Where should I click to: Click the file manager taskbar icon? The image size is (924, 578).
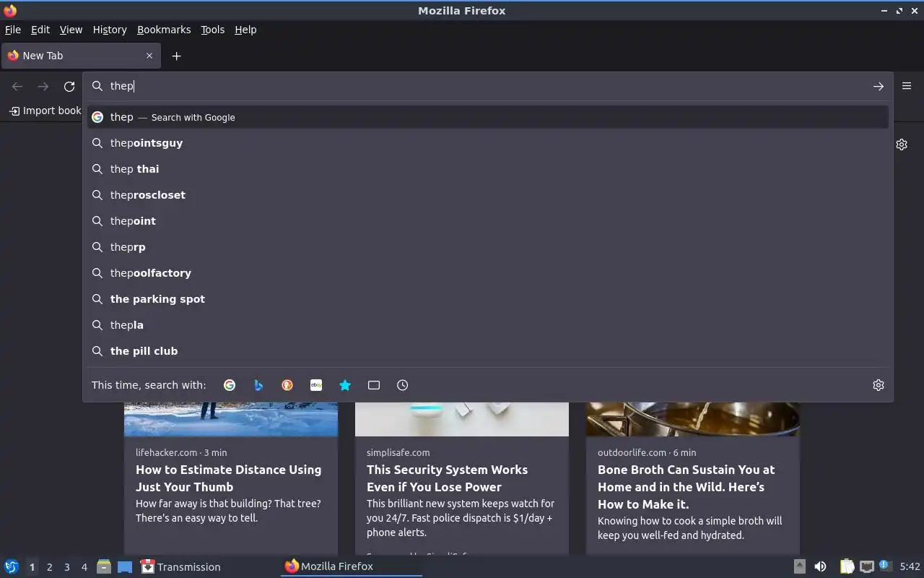(x=103, y=566)
